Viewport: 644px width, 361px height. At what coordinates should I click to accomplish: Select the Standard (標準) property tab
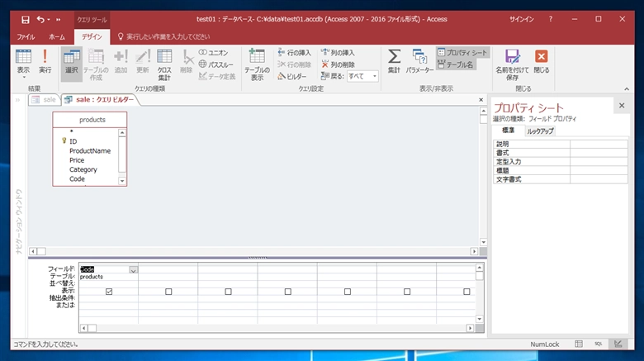pyautogui.click(x=508, y=131)
